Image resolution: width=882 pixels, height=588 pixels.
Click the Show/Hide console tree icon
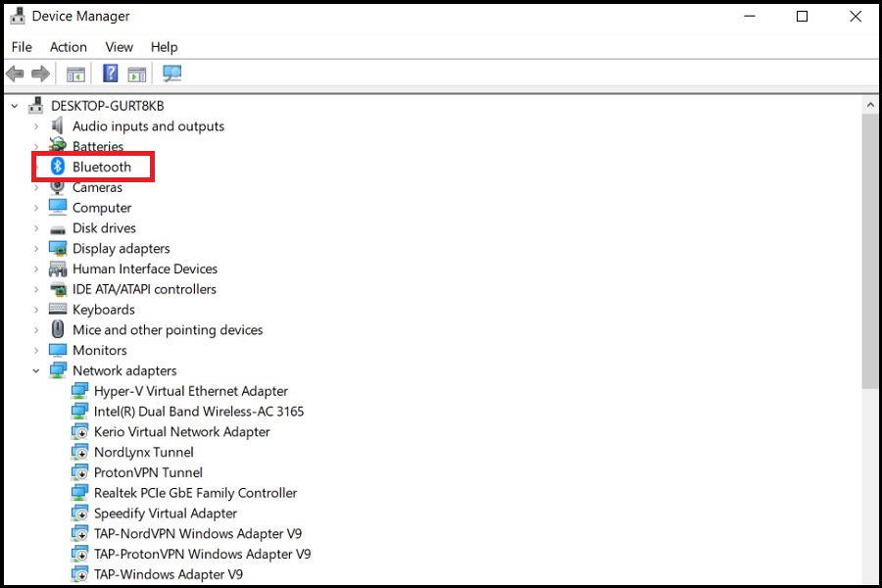75,73
